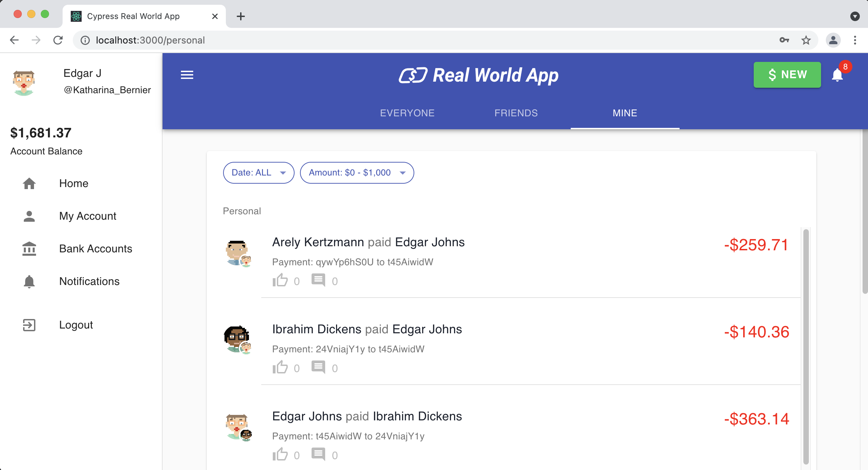Click the user avatar for Edgar J
The image size is (868, 470).
pos(24,81)
